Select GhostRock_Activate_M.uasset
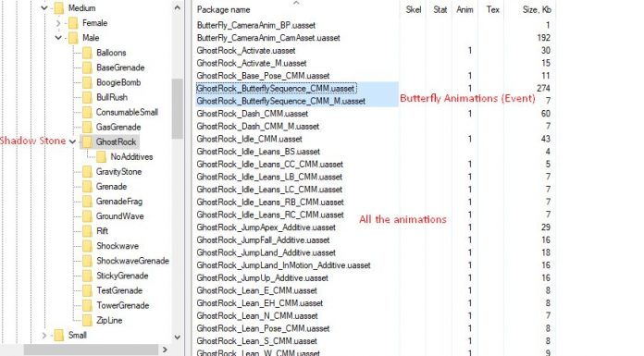 tap(252, 63)
